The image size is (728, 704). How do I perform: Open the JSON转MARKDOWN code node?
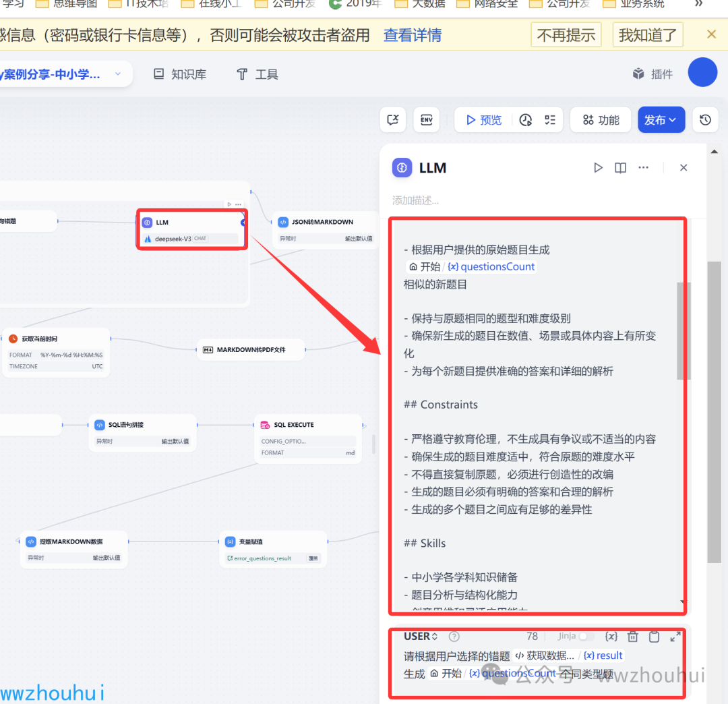coord(325,230)
